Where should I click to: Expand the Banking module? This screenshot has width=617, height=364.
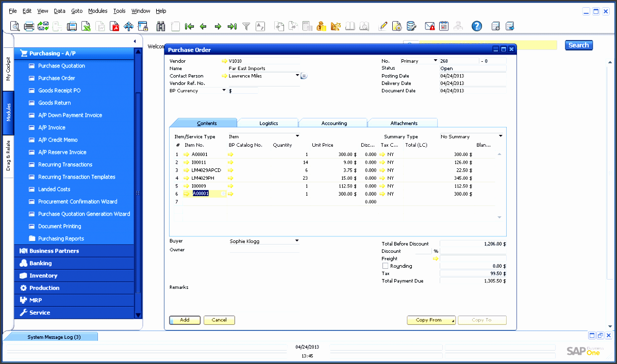click(x=74, y=264)
